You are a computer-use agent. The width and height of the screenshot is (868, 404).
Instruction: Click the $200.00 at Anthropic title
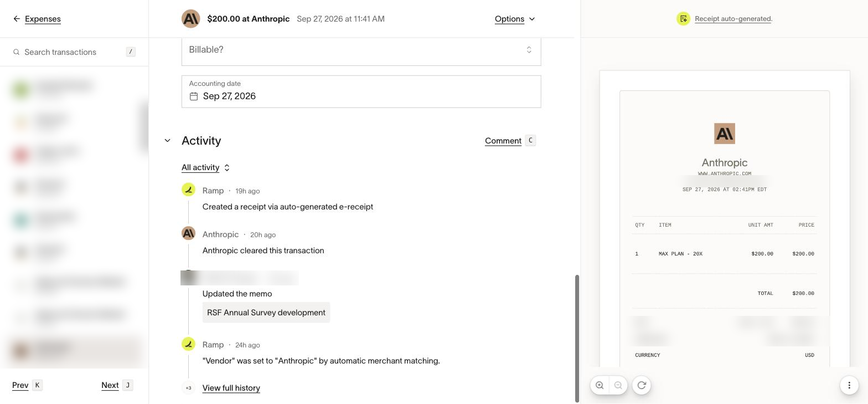248,19
